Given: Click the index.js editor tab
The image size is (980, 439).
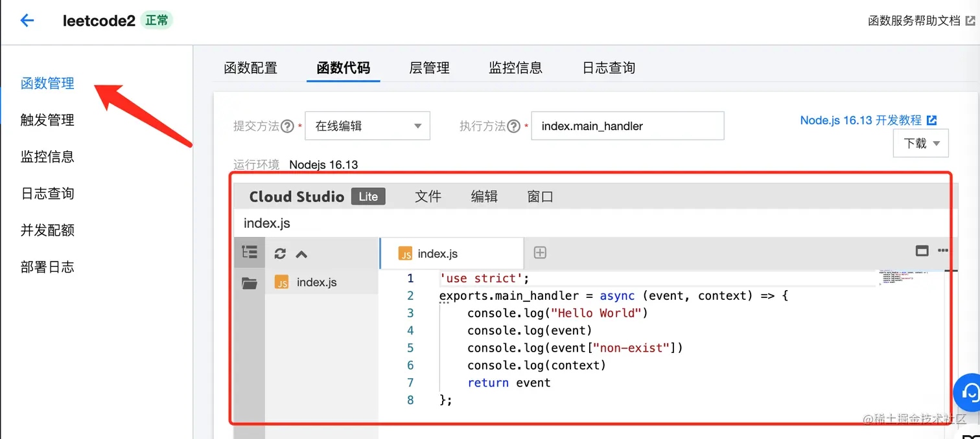Looking at the screenshot, I should [451, 253].
